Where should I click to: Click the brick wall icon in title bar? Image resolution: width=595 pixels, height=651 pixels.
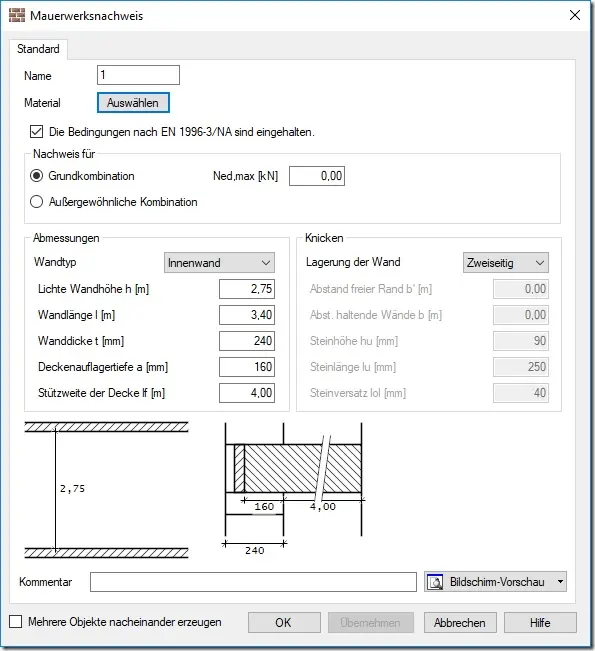[x=17, y=15]
